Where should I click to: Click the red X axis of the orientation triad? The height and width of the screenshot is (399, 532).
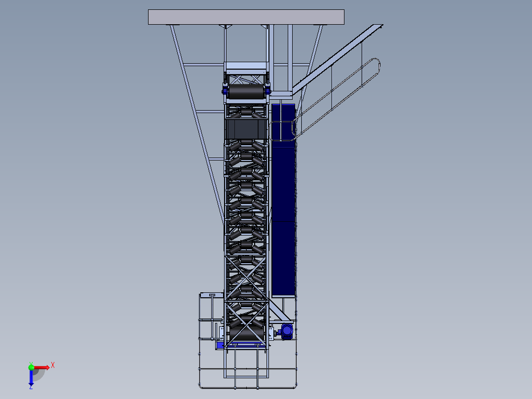(x=42, y=367)
